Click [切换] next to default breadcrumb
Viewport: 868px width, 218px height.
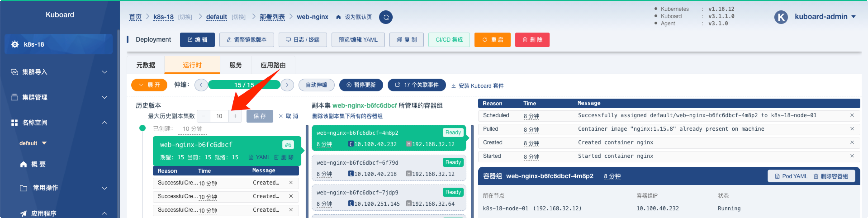pyautogui.click(x=239, y=17)
